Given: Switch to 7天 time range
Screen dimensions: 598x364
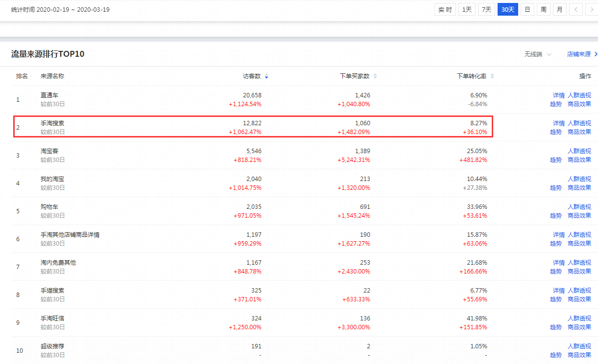Looking at the screenshot, I should tap(486, 10).
